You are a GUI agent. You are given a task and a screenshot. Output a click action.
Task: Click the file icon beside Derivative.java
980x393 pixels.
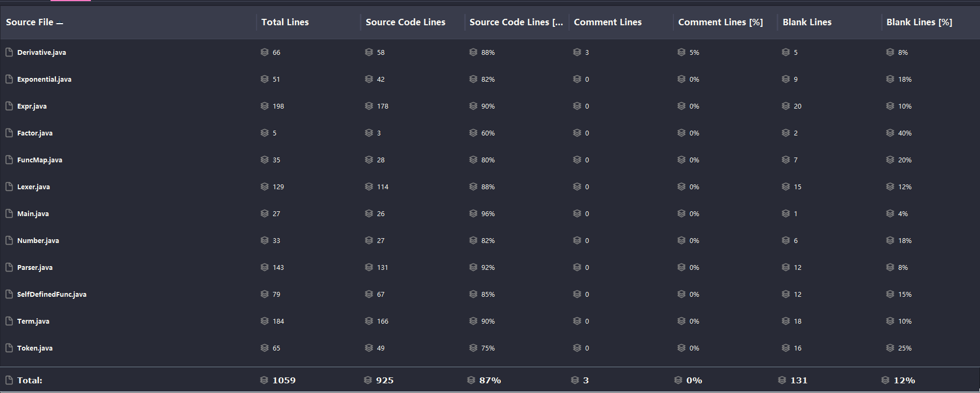click(9, 52)
